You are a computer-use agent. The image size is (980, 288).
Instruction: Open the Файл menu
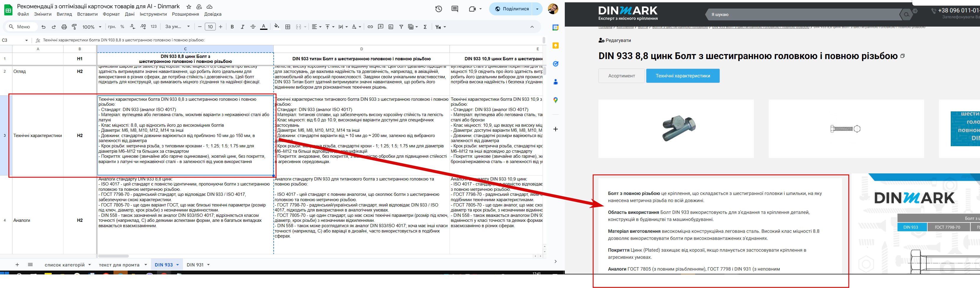click(x=23, y=14)
